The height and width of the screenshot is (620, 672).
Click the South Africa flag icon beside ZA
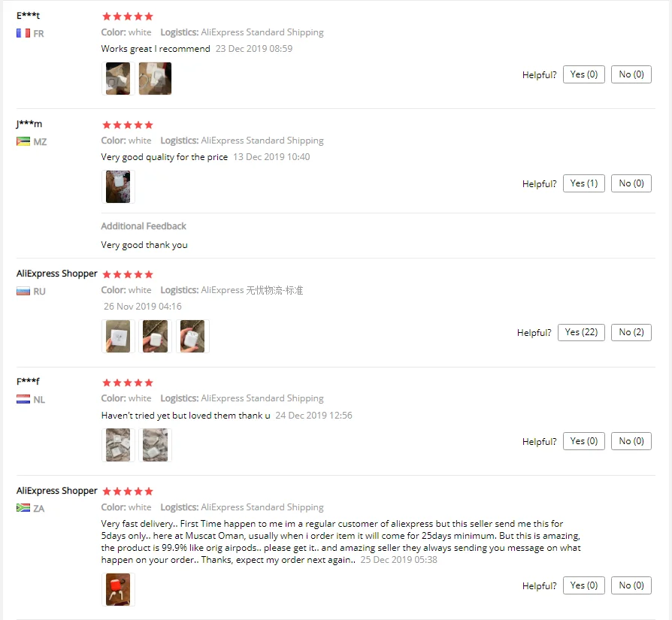[23, 508]
